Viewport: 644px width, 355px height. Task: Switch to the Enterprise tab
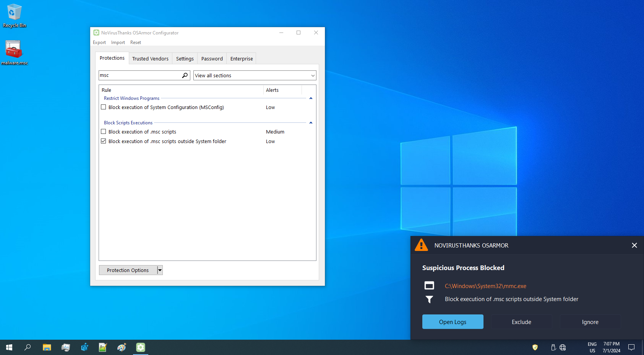(242, 59)
